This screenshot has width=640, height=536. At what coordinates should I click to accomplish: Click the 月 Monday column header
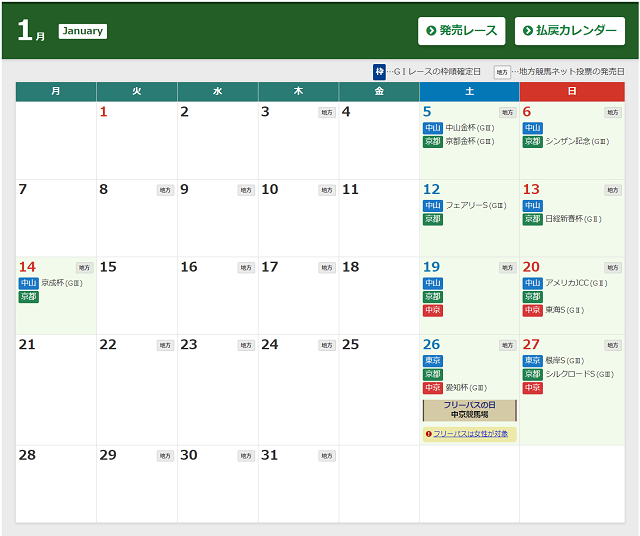point(56,91)
